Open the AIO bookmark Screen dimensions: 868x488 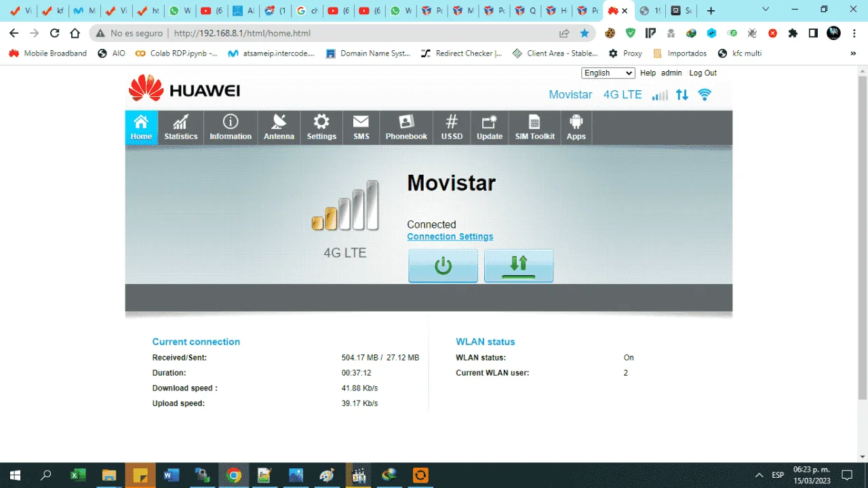click(112, 53)
